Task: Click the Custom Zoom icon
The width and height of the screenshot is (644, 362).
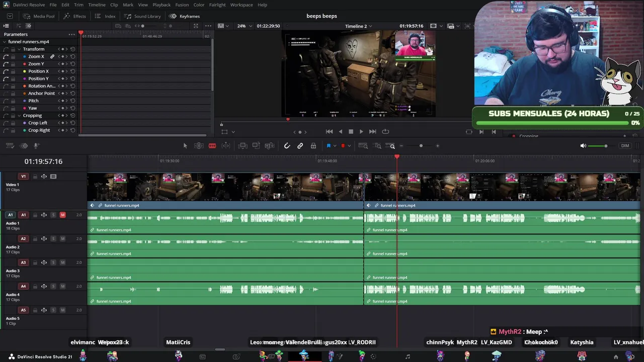Action: (391, 146)
